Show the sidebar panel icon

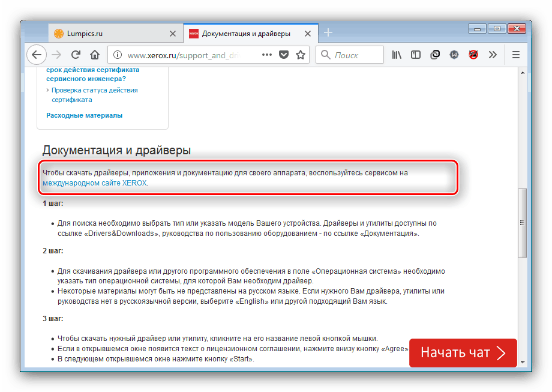[415, 55]
